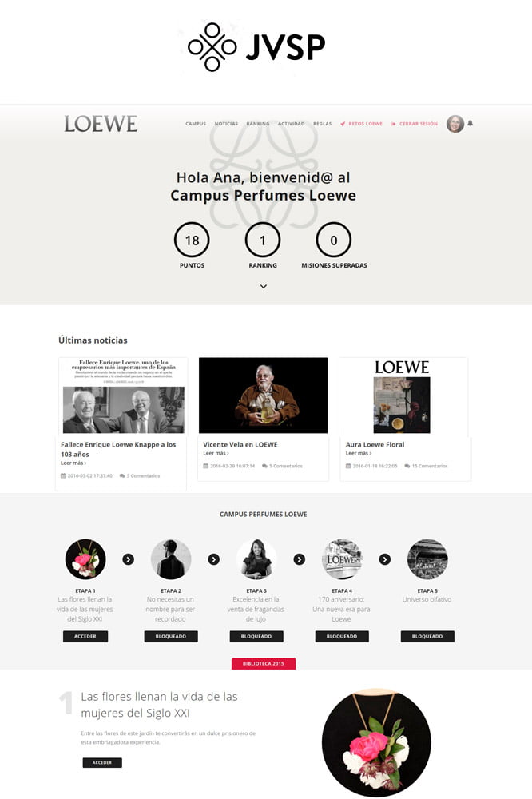
Task: Open the Enrique Loewe news thumbnail
Action: 123,396
